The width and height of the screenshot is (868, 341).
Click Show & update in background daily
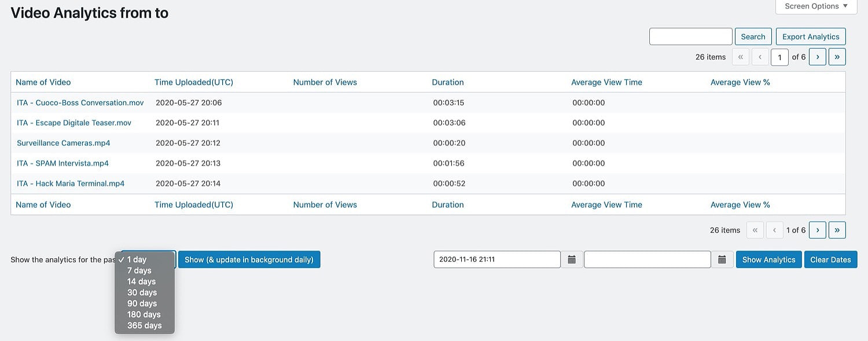pyautogui.click(x=249, y=259)
